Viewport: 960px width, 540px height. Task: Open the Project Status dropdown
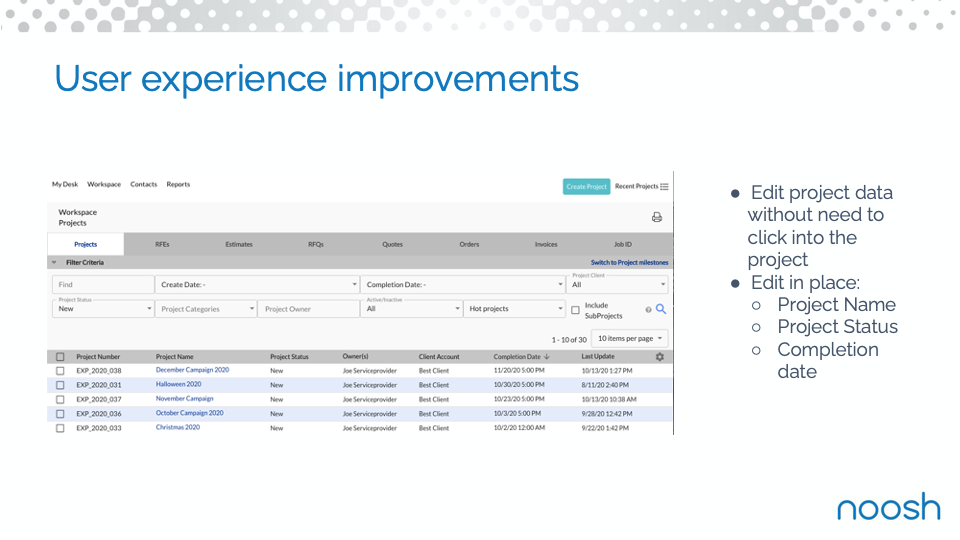[x=103, y=309]
